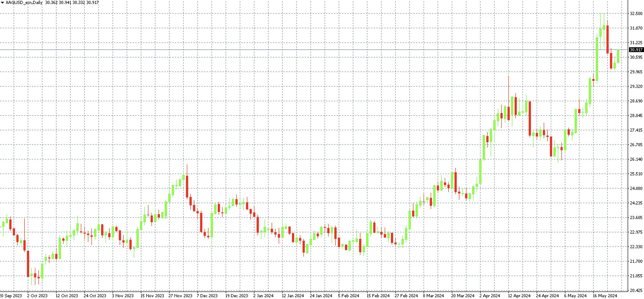Click the trade panel arrow beside XAGUSD_ecn
The image size is (644, 299).
2,2
